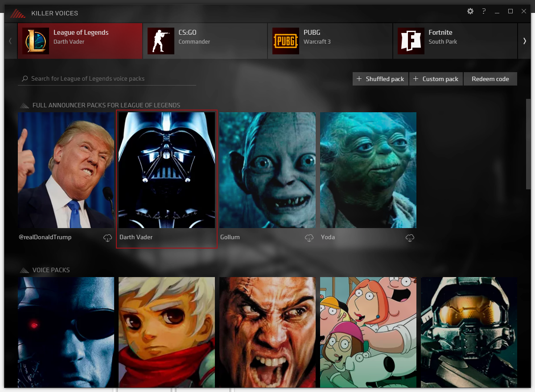Click the "VOICE PACKS" section heading
This screenshot has height=392, width=535.
click(51, 270)
